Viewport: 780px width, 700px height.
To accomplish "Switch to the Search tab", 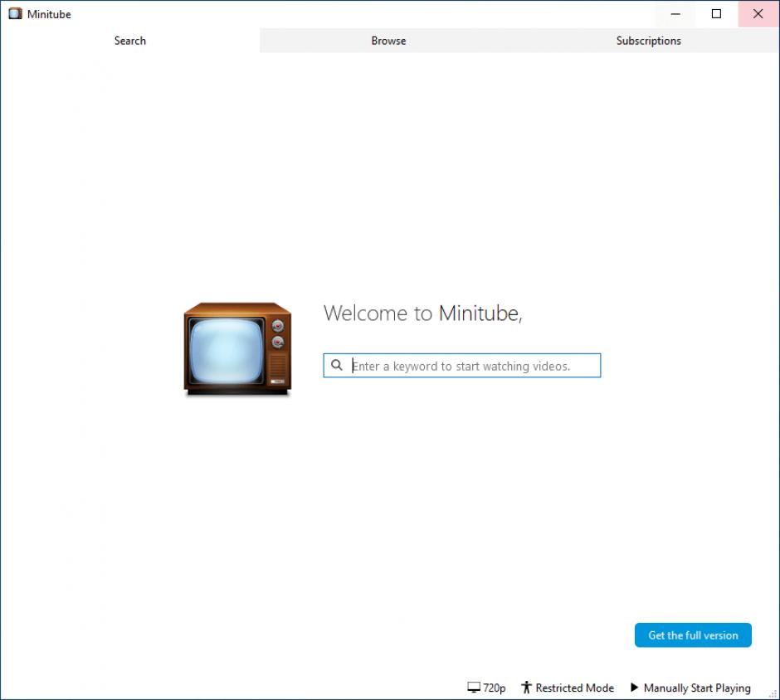I will point(129,41).
